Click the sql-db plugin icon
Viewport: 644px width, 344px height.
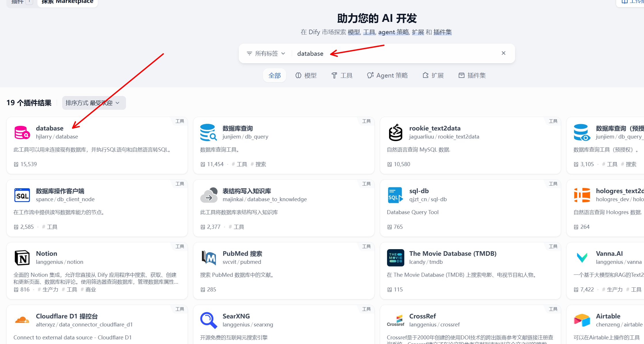[x=395, y=195]
